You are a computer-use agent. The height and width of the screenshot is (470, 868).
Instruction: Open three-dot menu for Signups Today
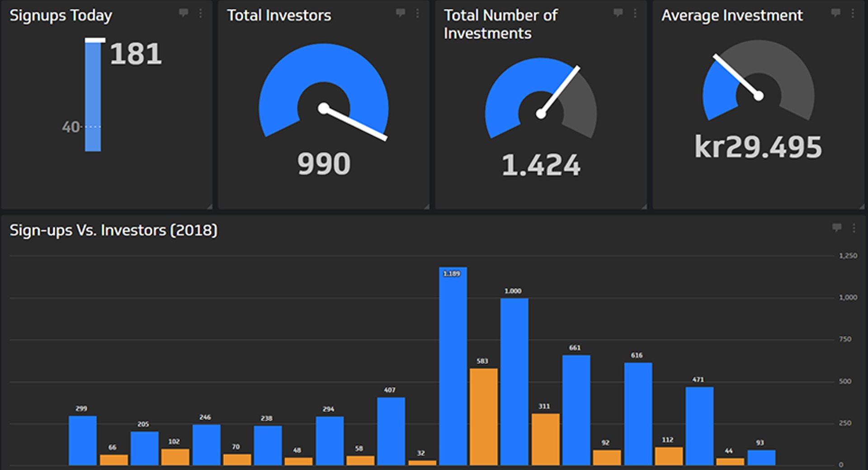pyautogui.click(x=200, y=14)
